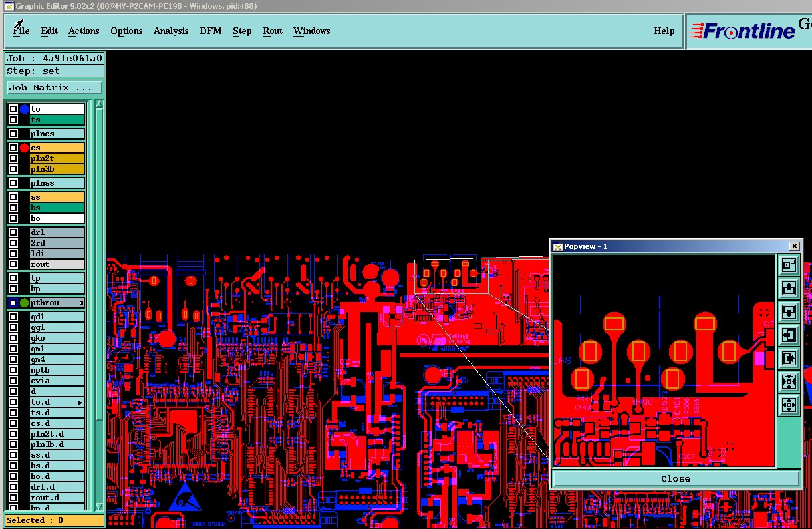The width and height of the screenshot is (812, 529).
Task: Select the gd1 layer name
Action: (57, 317)
